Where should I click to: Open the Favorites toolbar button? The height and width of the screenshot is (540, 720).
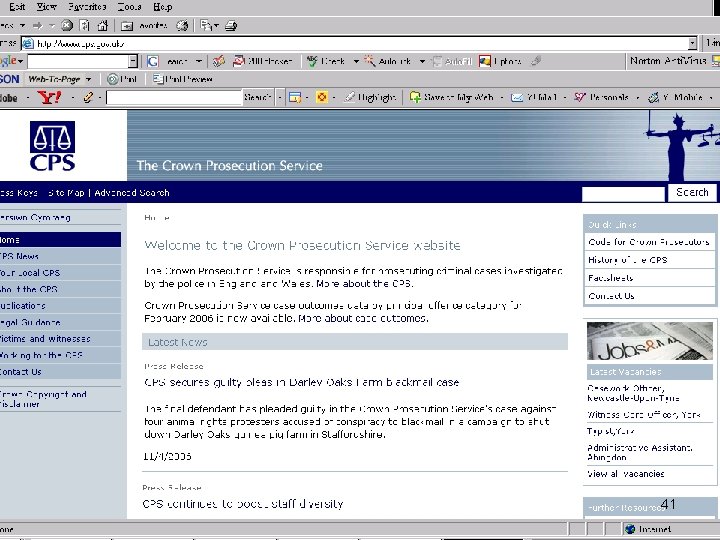click(x=144, y=26)
